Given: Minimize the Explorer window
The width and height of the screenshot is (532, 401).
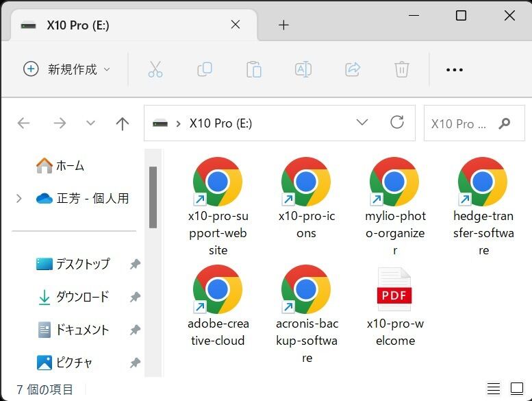Looking at the screenshot, I should coord(414,15).
